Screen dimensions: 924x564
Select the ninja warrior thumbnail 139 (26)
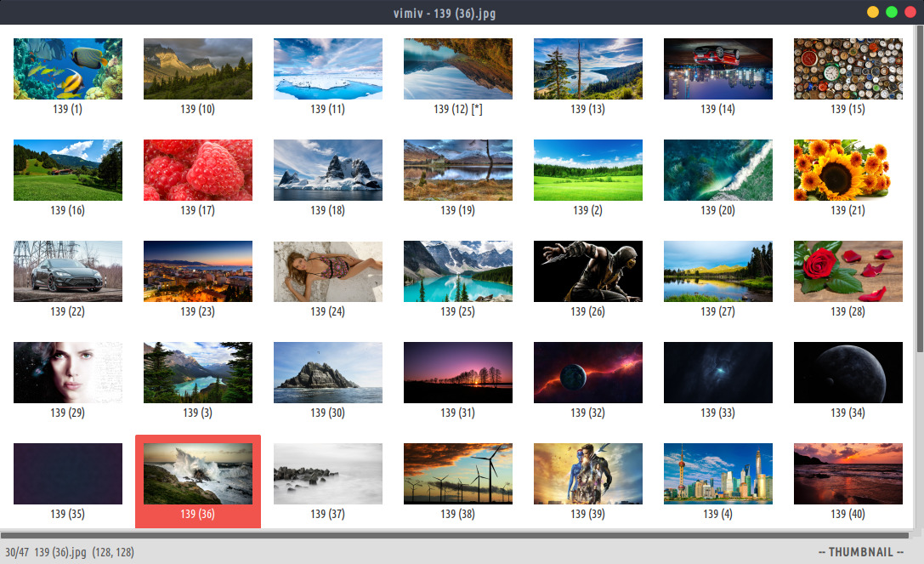[588, 271]
